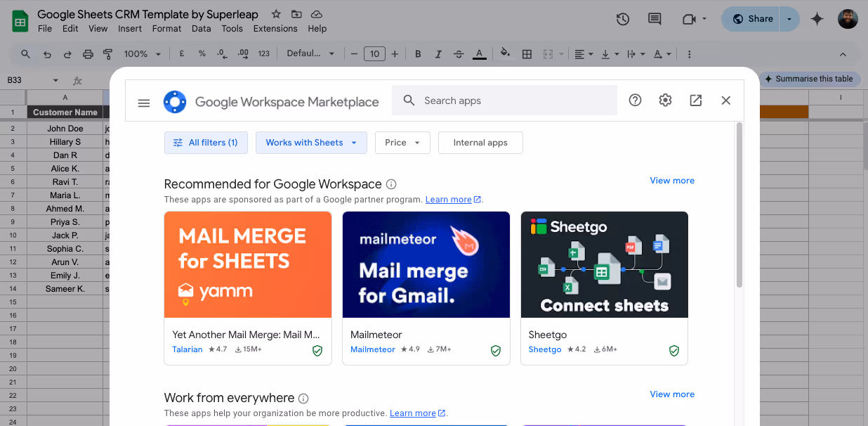Image resolution: width=868 pixels, height=426 pixels.
Task: Click Learn more link under Work from everywhere
Action: point(417,413)
